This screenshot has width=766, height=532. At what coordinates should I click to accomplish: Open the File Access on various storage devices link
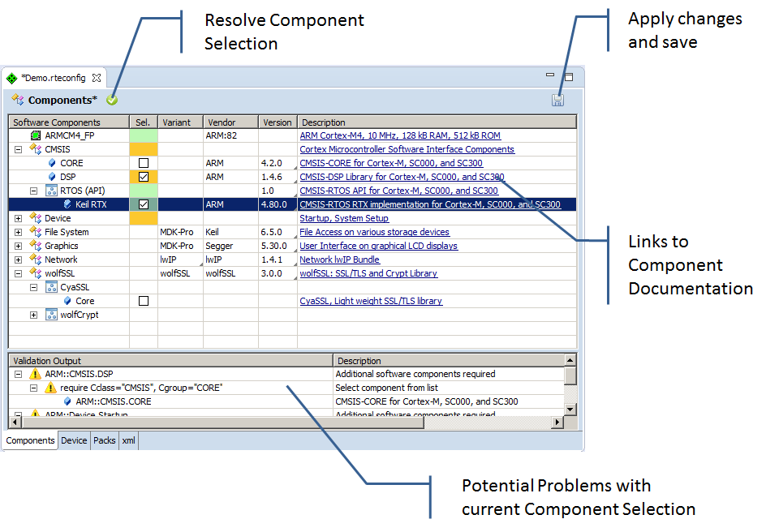[x=374, y=232]
